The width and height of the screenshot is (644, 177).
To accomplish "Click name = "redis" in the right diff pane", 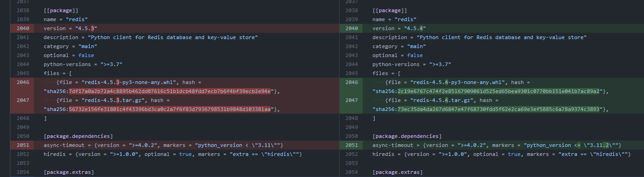I will click(395, 19).
